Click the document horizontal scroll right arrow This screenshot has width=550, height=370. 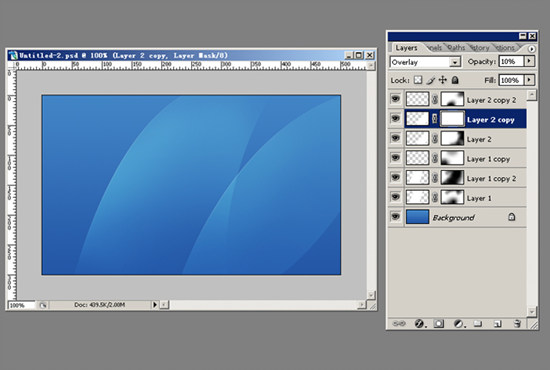pyautogui.click(x=362, y=305)
